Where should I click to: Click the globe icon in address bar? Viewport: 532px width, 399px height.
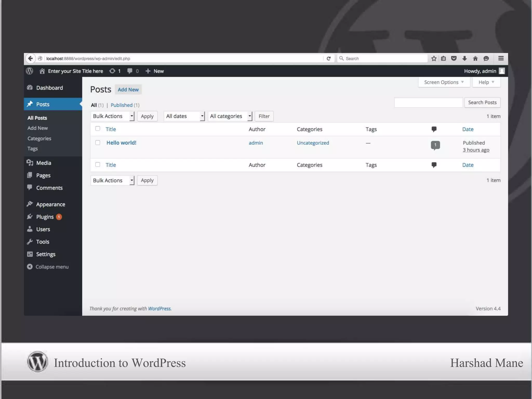(40, 58)
